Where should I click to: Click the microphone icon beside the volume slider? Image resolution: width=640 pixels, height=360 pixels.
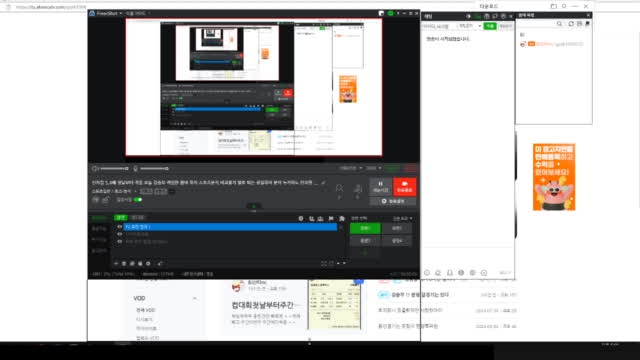coord(136,168)
